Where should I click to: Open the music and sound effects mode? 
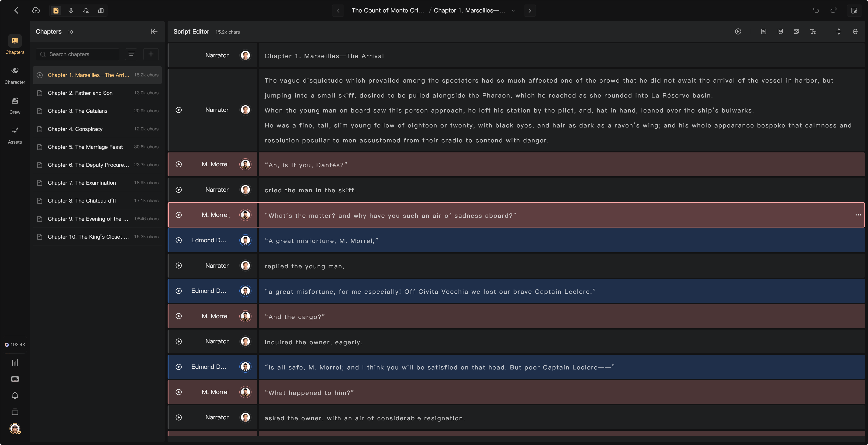(x=86, y=10)
